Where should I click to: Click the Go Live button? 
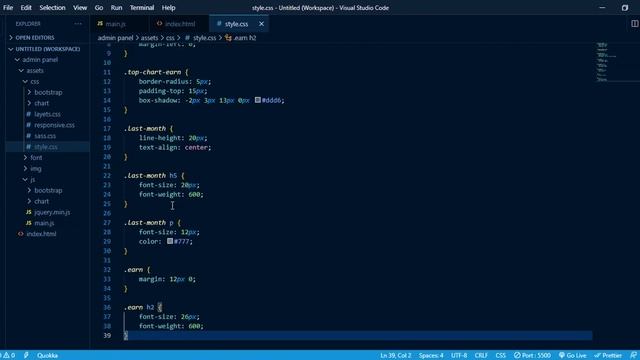[x=572, y=355]
